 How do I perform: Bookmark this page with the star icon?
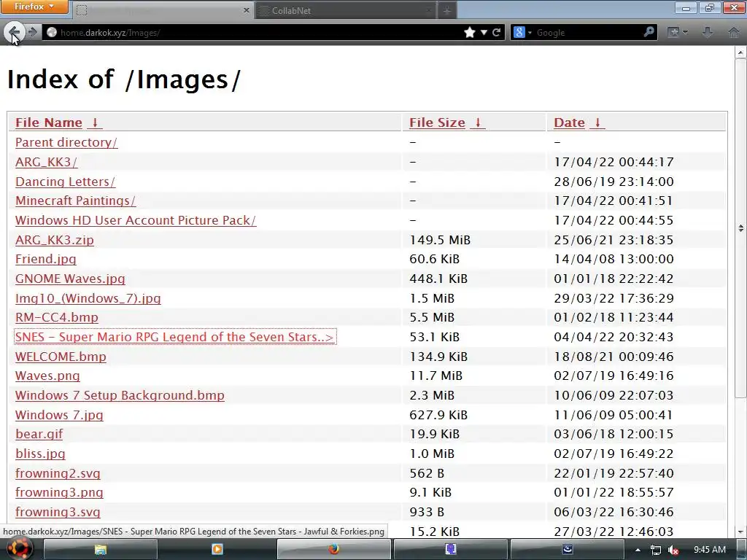click(x=470, y=32)
